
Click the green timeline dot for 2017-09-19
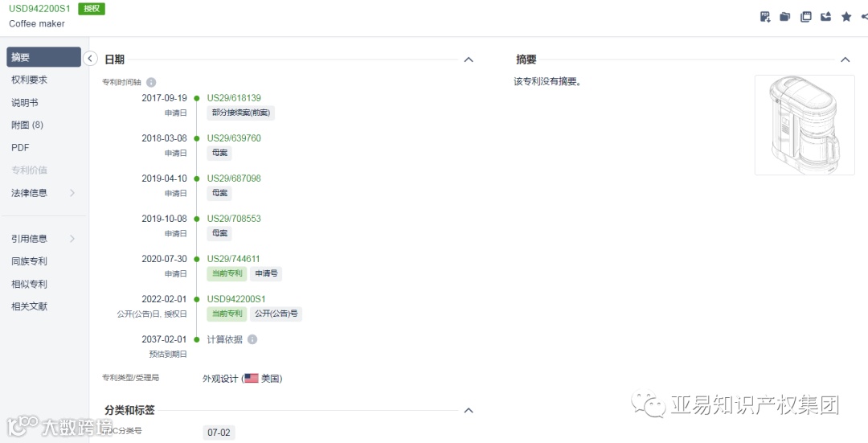click(197, 98)
